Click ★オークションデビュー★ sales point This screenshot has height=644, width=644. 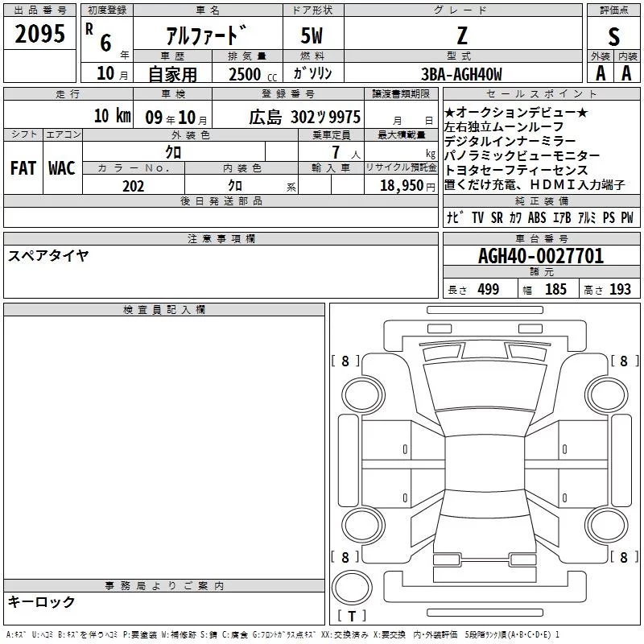[516, 112]
